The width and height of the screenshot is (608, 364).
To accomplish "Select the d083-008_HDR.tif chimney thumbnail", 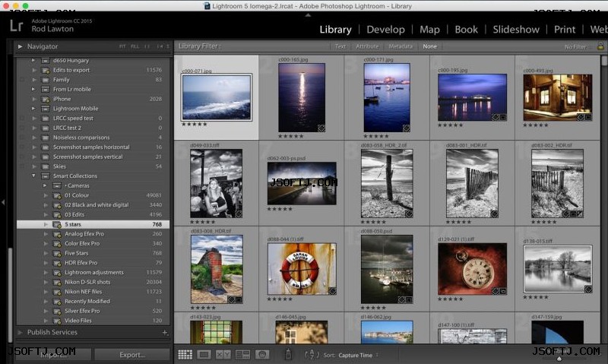I will [217, 269].
